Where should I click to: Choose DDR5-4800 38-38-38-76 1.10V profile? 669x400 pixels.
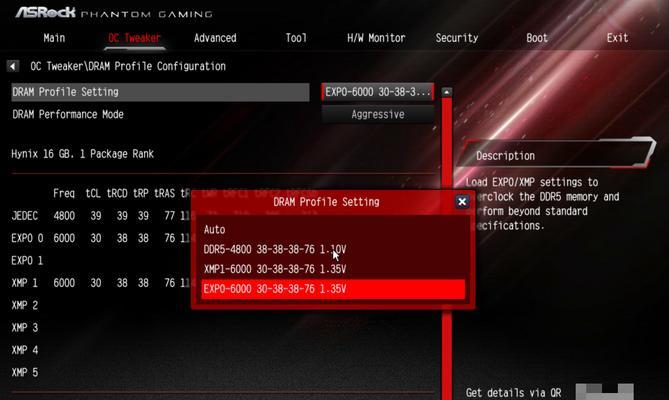click(x=333, y=249)
